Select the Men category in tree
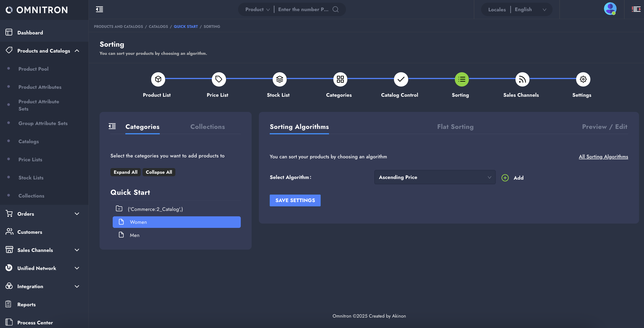The image size is (644, 328). click(134, 235)
